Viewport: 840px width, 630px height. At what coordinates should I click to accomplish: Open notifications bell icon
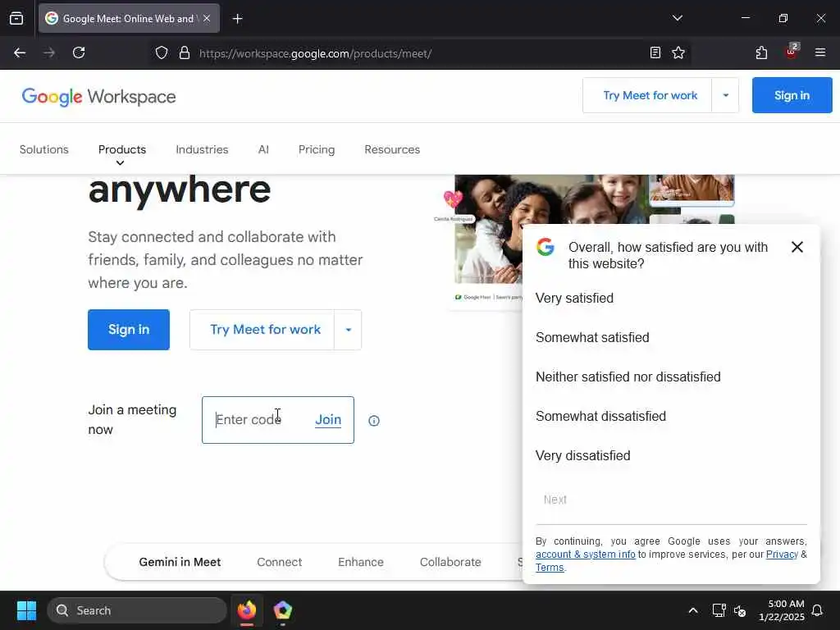pos(817,610)
